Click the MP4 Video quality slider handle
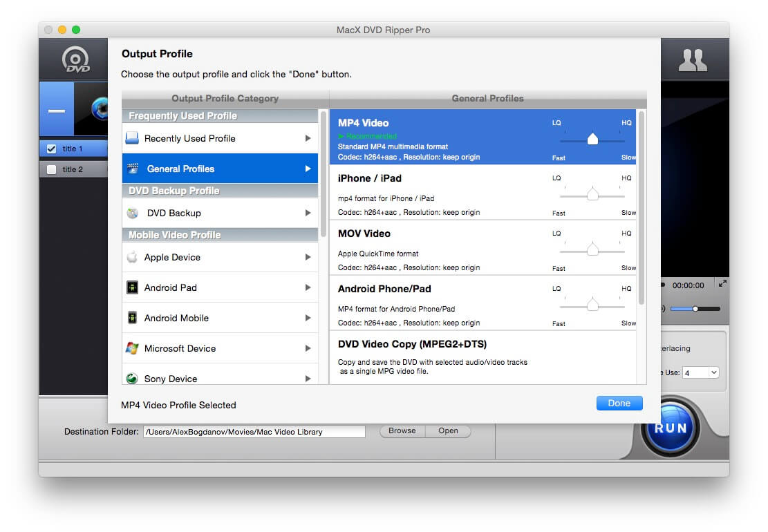 [x=592, y=139]
